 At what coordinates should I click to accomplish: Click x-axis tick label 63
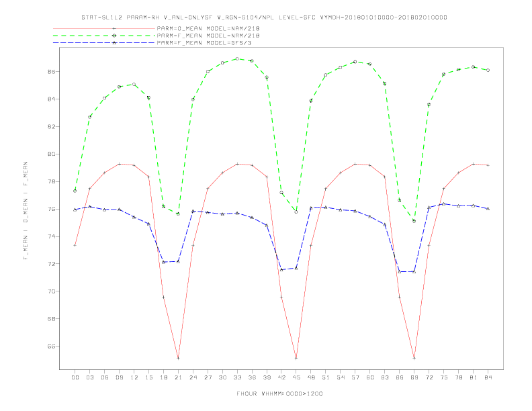pos(385,377)
